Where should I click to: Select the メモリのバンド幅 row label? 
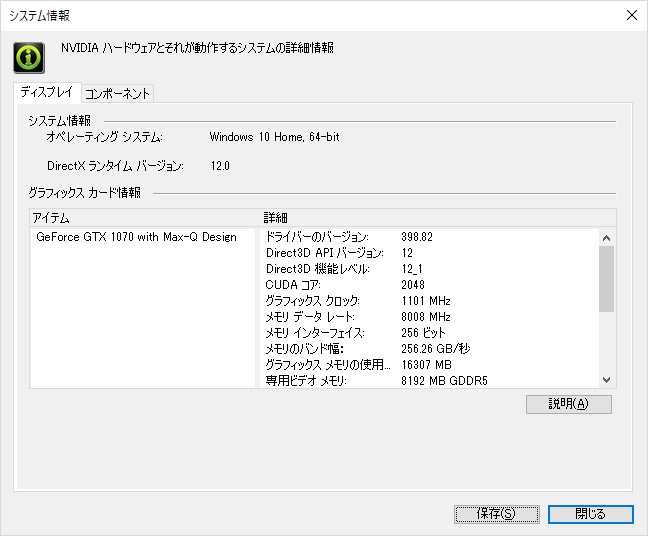click(305, 349)
